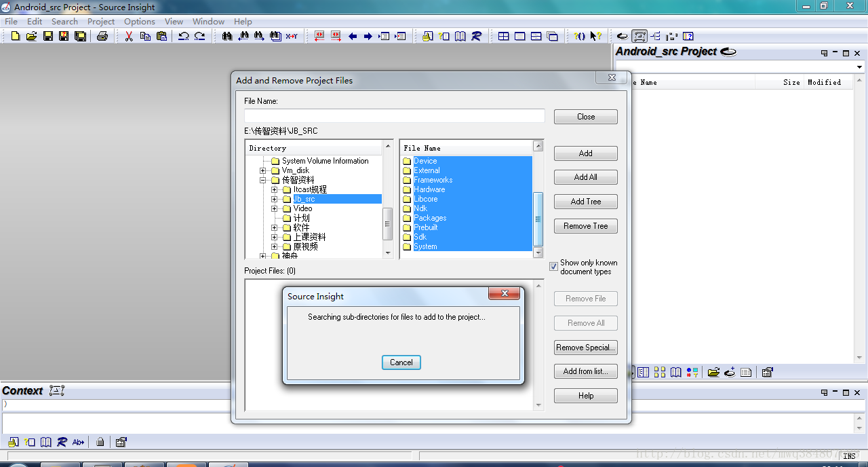The height and width of the screenshot is (467, 868).
Task: Click the Add Tree button
Action: [x=586, y=202]
